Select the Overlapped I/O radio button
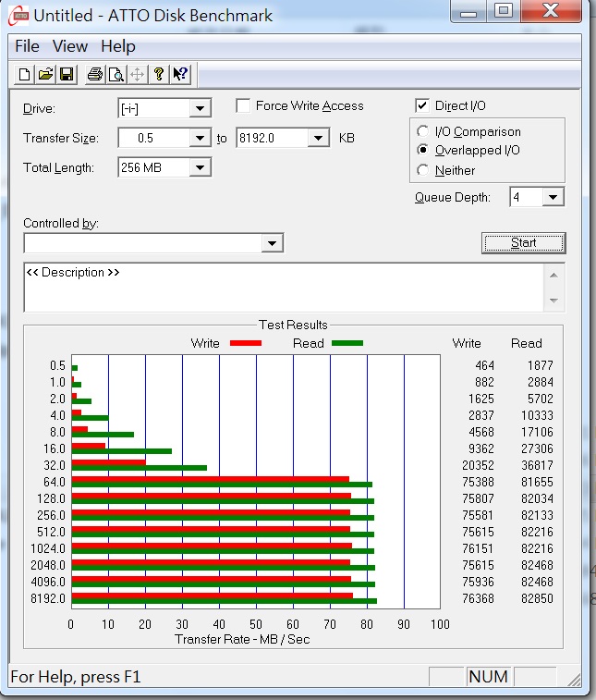 coord(422,150)
